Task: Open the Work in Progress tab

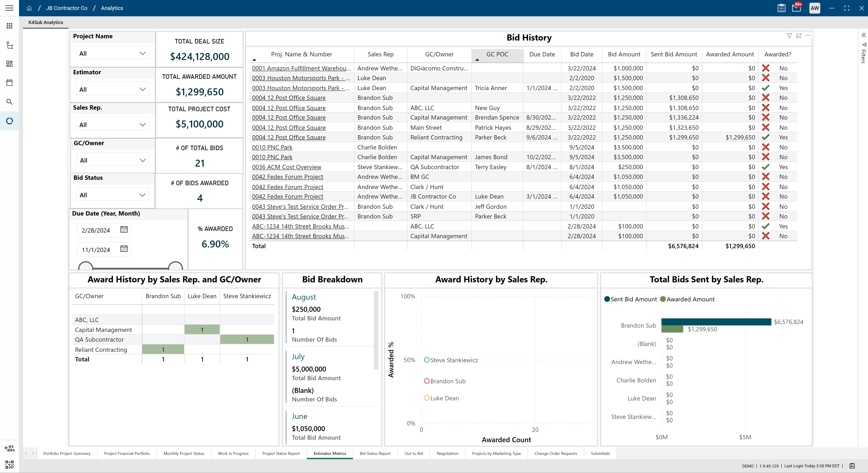Action: [233, 454]
